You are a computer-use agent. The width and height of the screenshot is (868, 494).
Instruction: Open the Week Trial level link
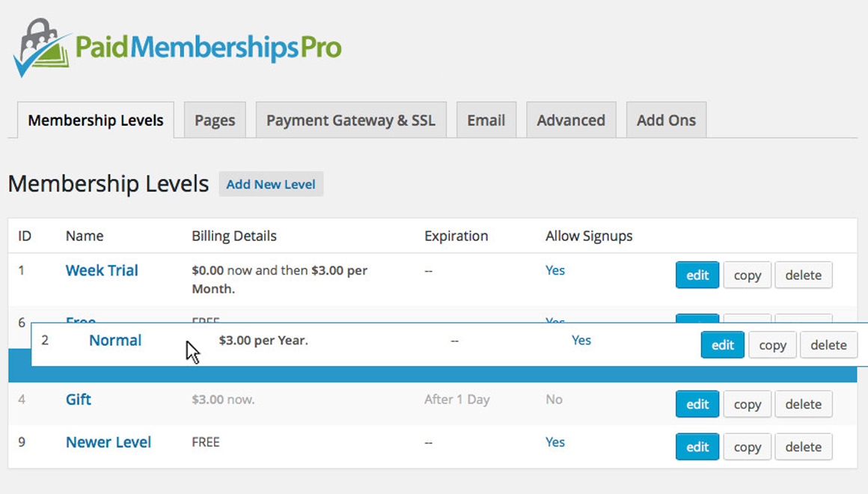click(x=102, y=271)
